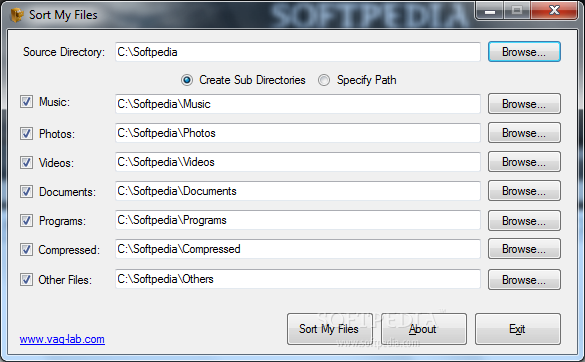Browse for the Documents folder path
Screen dimensions: 585x362
tap(524, 191)
